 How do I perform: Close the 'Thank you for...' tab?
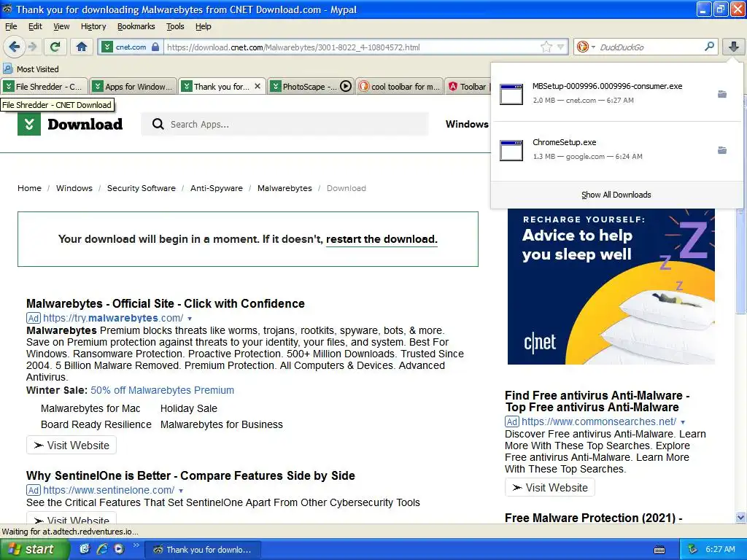click(258, 86)
